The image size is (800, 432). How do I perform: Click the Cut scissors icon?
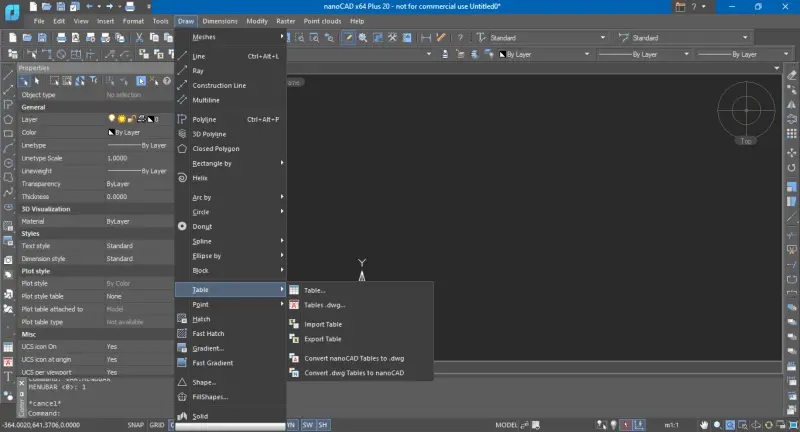point(139,38)
